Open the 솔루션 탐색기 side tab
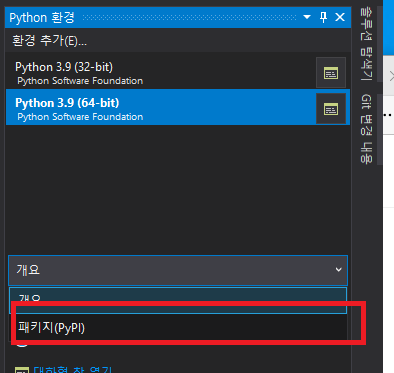Image resolution: width=394 pixels, height=373 pixels. pos(366,44)
